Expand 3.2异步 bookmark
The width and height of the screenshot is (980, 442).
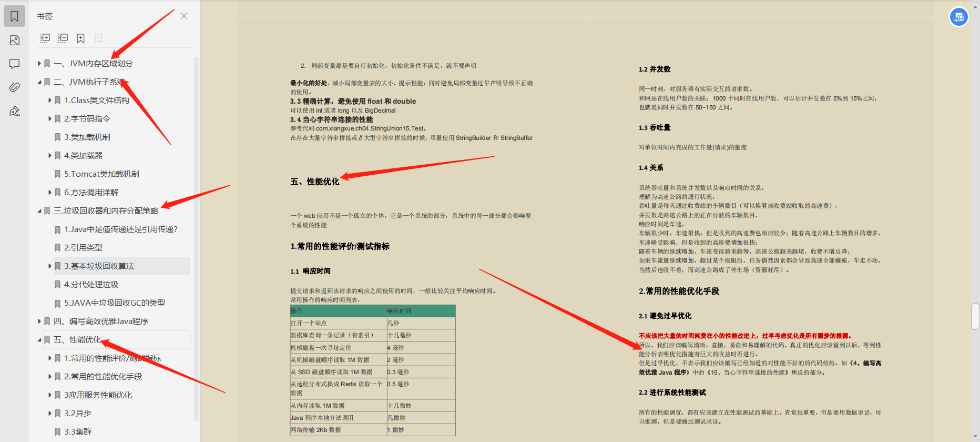(50, 414)
